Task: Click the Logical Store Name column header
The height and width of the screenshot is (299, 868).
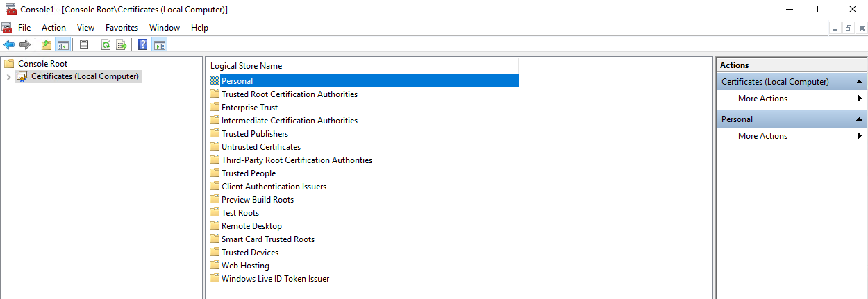Action: [246, 66]
